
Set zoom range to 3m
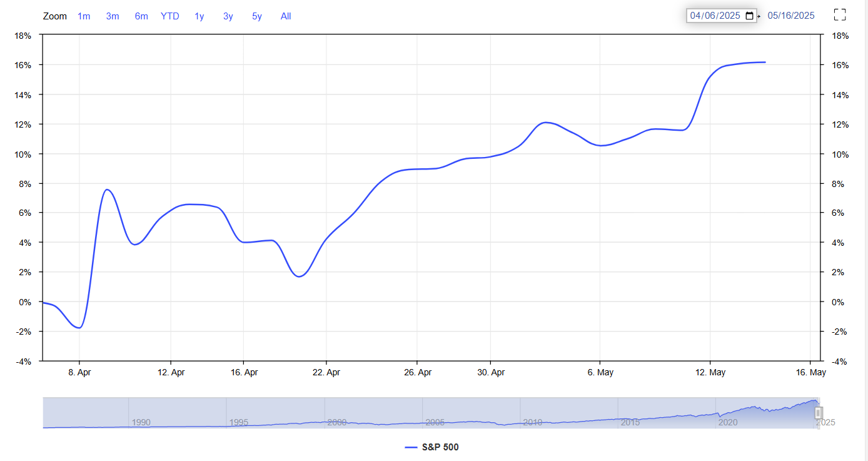[113, 16]
